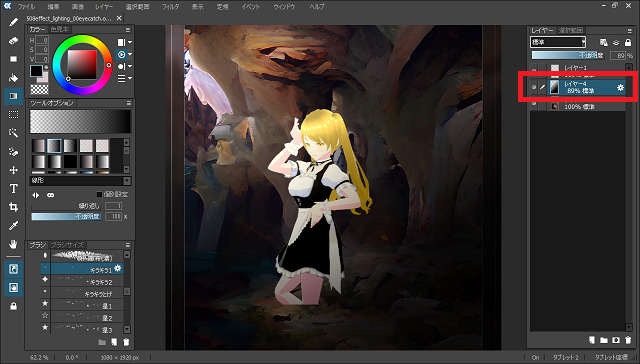Click the foreground black color swatch
The width and height of the screenshot is (640, 364).
pyautogui.click(x=36, y=71)
